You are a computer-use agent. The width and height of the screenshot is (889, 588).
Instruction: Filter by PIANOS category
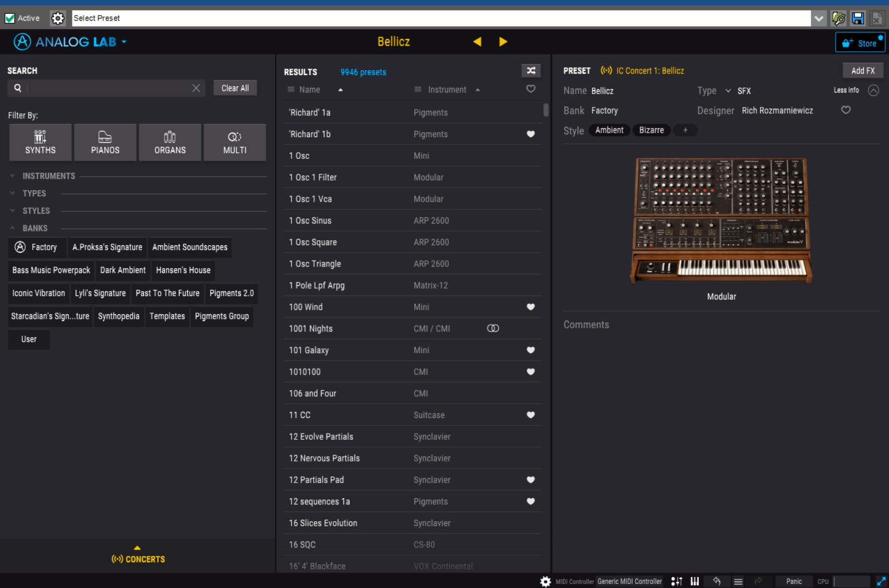point(105,143)
